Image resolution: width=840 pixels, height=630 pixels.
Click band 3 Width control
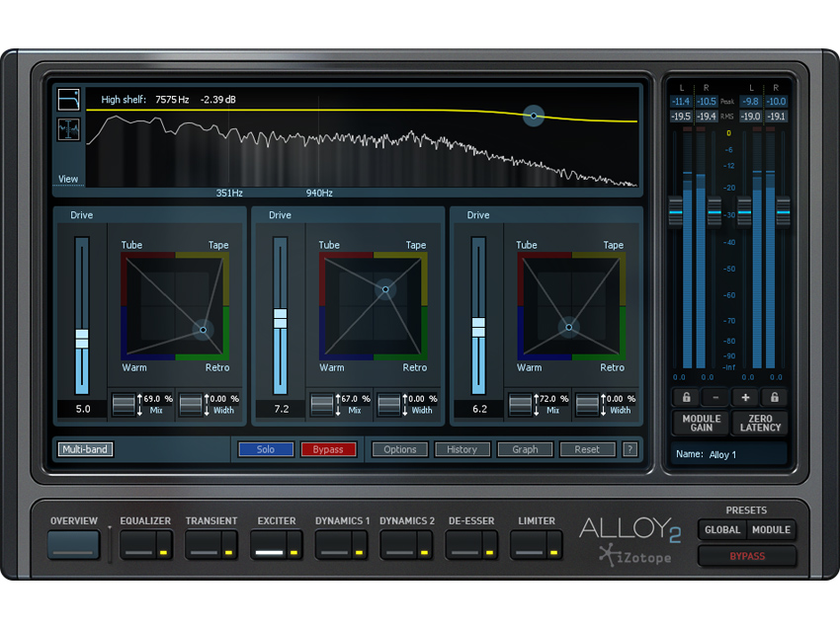[x=606, y=404]
